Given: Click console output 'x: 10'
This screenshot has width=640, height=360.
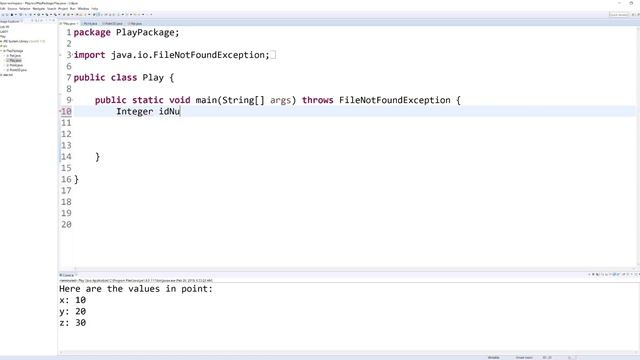Looking at the screenshot, I should coord(73,300).
